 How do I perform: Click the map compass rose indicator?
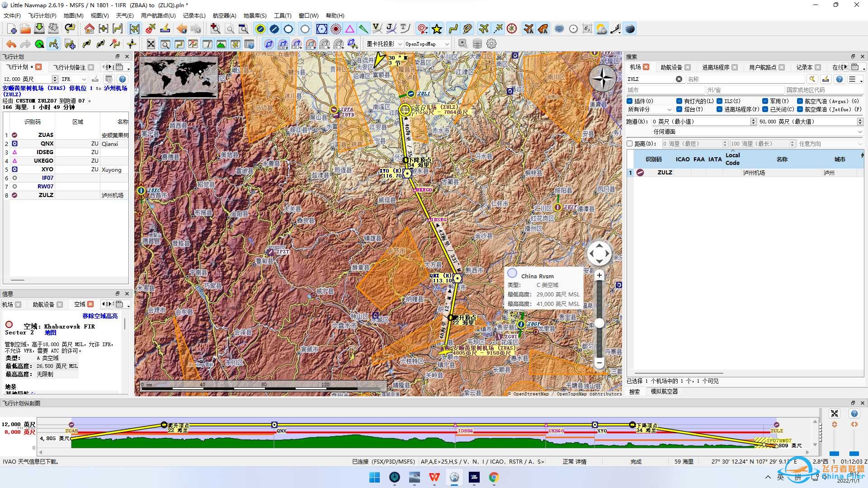coord(602,79)
